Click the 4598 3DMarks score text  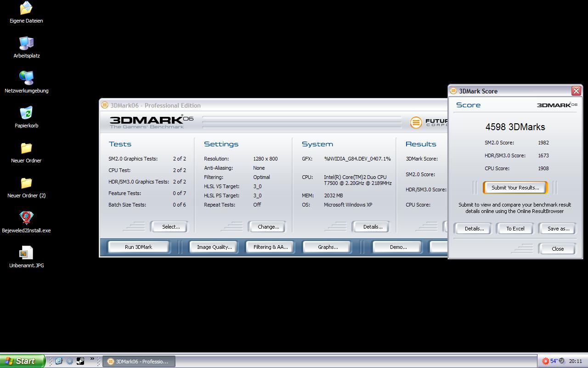[515, 127]
